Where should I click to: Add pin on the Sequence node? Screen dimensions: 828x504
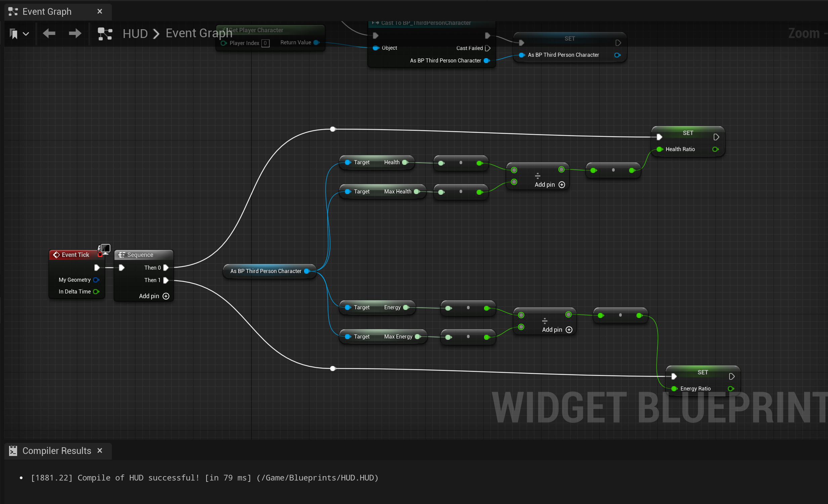coord(166,296)
